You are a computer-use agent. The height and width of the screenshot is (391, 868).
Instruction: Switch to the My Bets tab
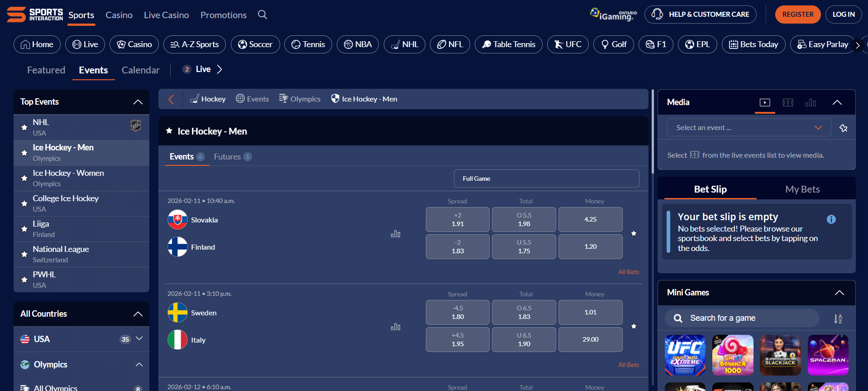pos(802,189)
